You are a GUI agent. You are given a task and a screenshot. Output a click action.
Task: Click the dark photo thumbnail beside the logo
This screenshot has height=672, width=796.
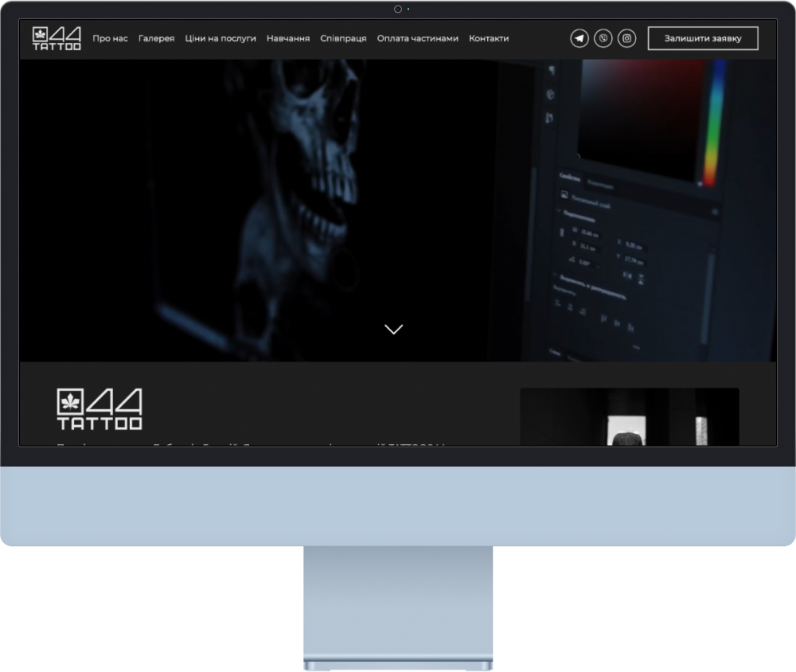click(x=629, y=416)
